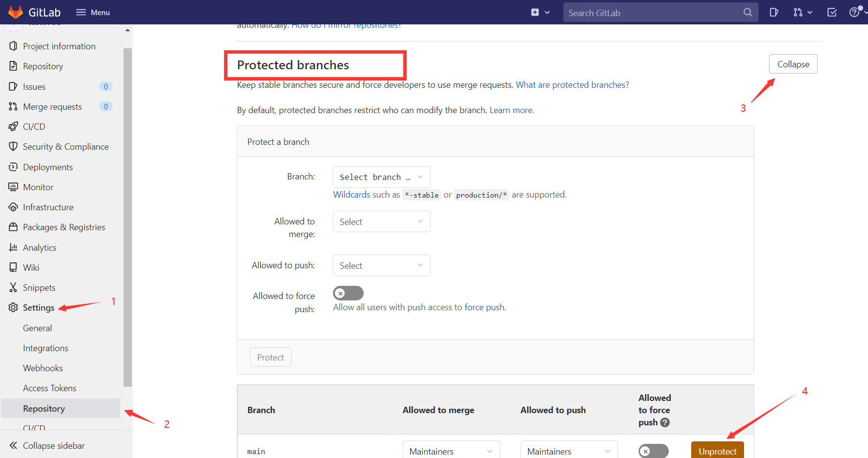Click the Collapse sidebar chevrons icon

click(x=13, y=445)
